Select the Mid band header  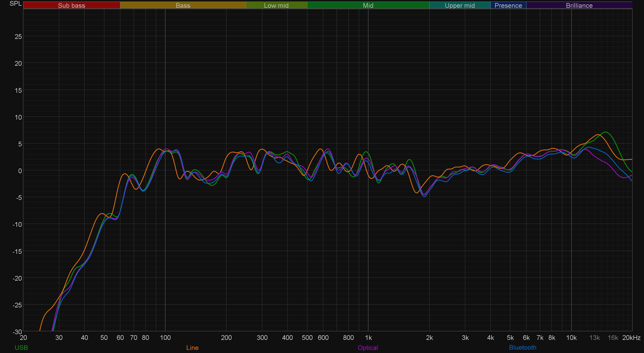coord(368,5)
